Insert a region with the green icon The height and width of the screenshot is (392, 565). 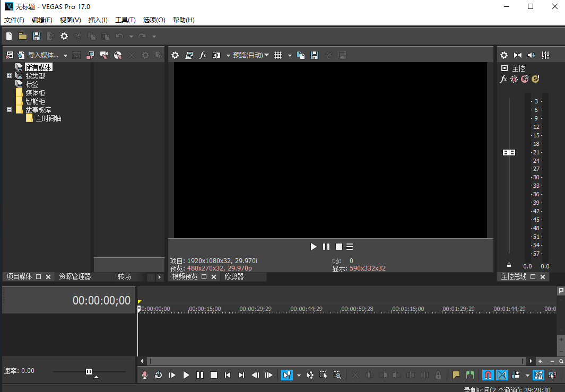(x=470, y=375)
